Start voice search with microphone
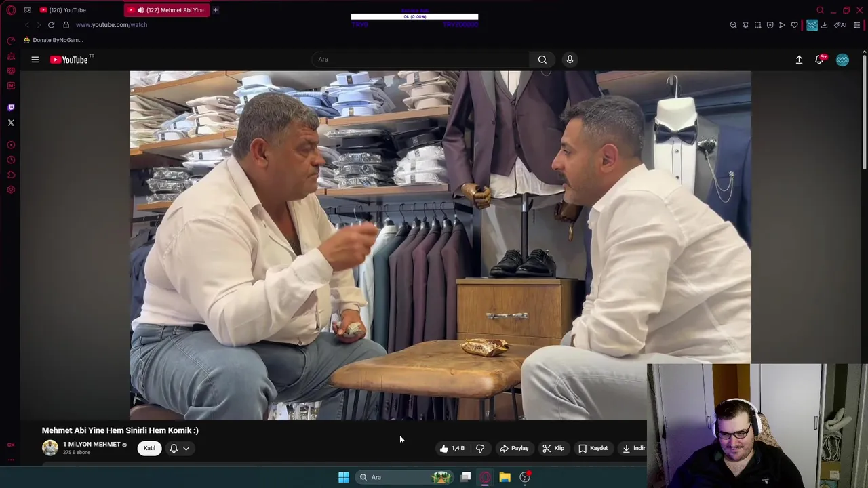 coord(570,60)
